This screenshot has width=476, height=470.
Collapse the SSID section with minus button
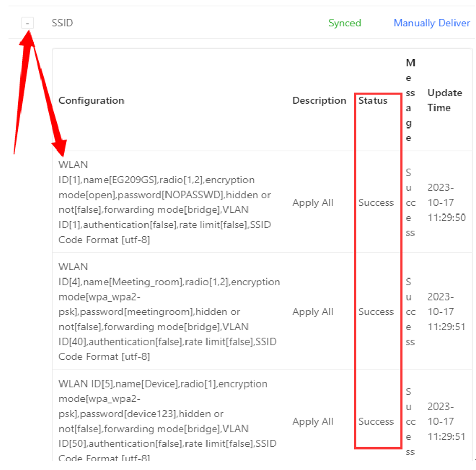point(28,23)
